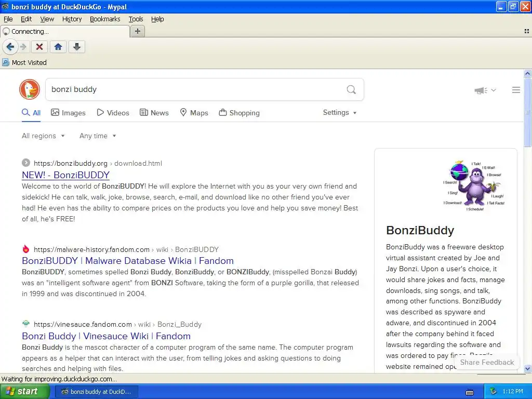
Task: Open the DuckDuckGo hamburger menu
Action: [x=516, y=90]
